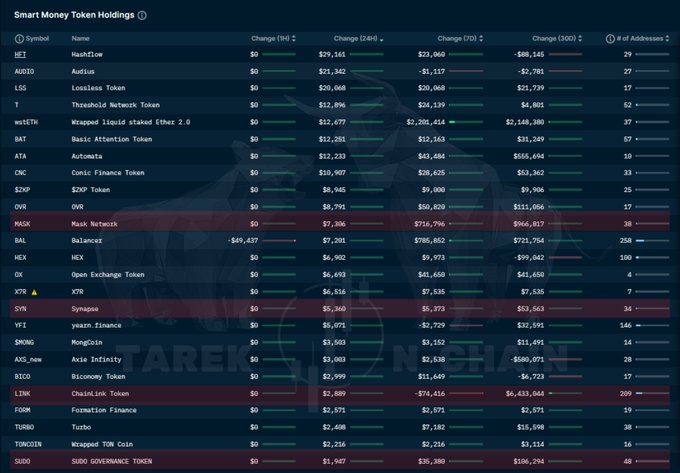680x473 pixels.
Task: Click the TURBO symbol
Action: (24, 427)
